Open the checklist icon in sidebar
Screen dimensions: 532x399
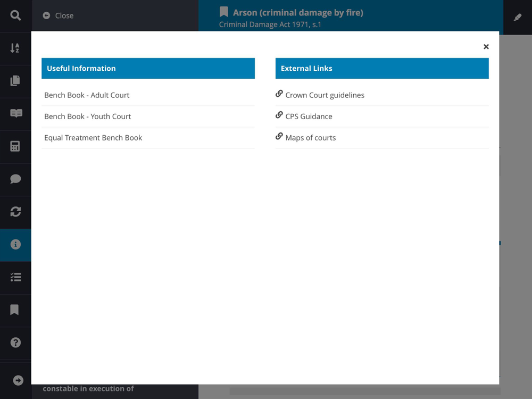15,277
